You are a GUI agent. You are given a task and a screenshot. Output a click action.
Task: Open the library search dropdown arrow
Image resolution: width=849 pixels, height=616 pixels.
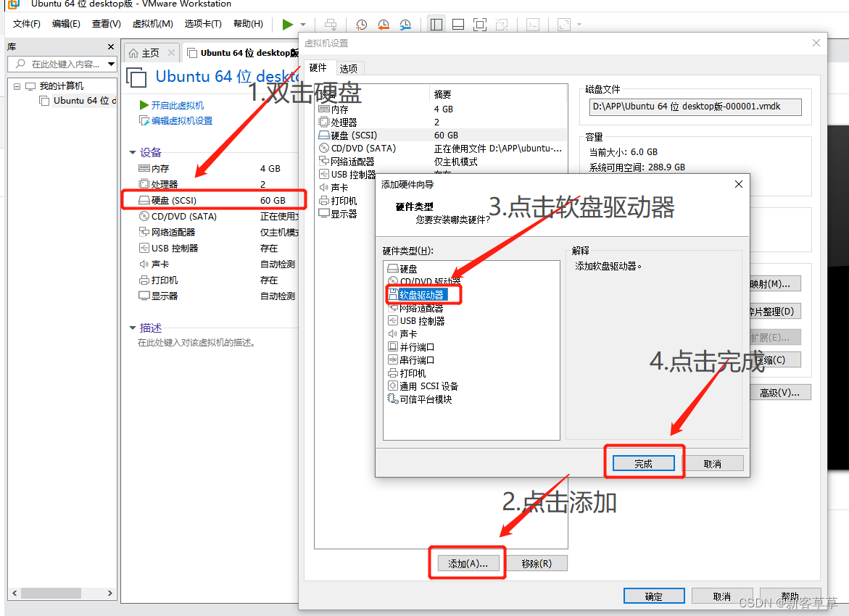[111, 64]
